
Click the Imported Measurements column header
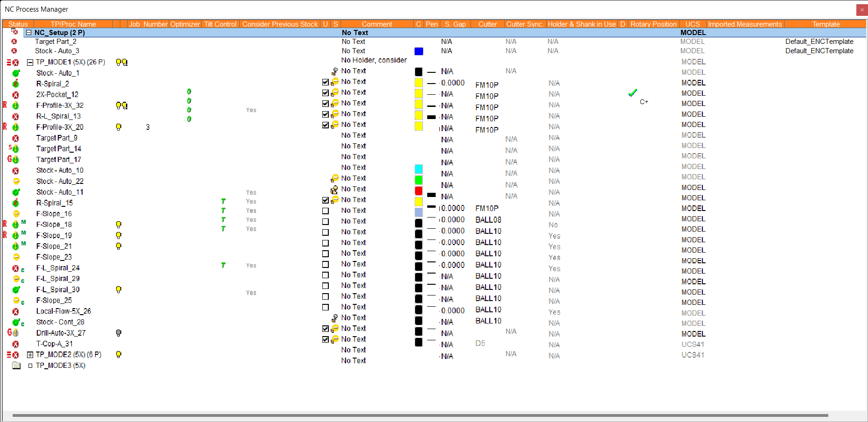pos(745,24)
